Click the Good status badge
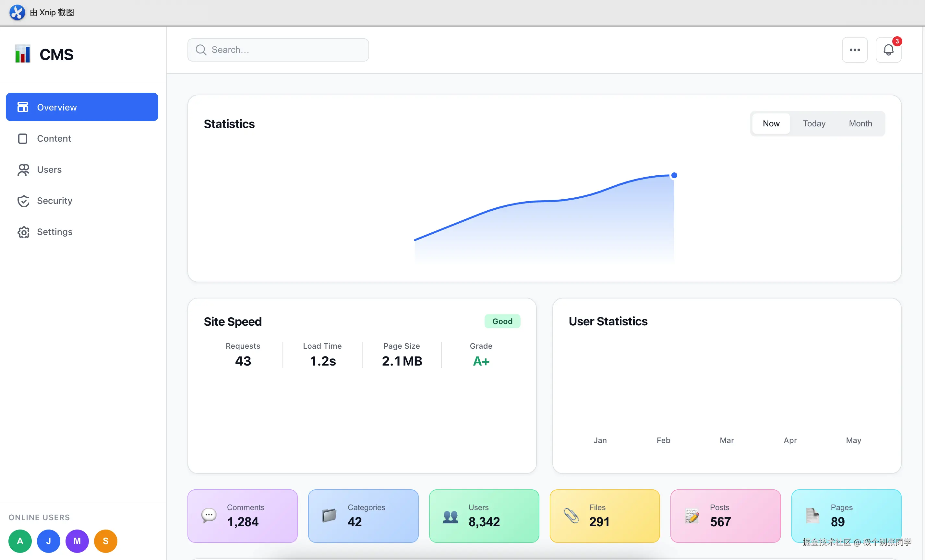 pyautogui.click(x=502, y=321)
